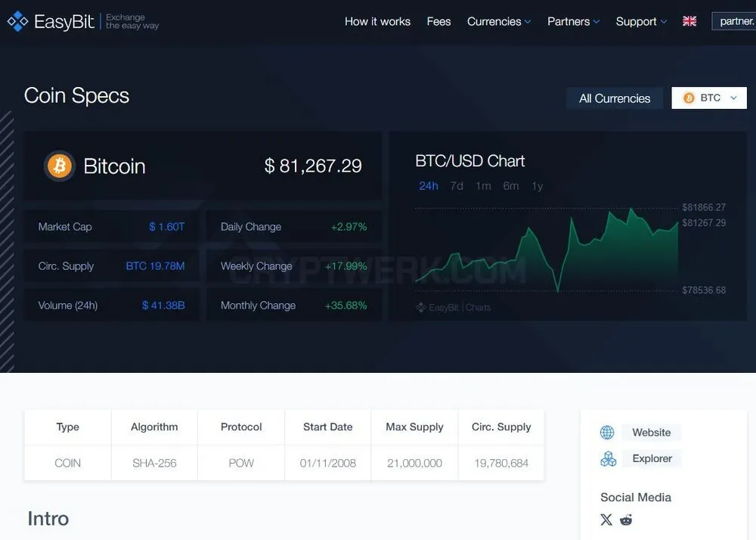This screenshot has height=540, width=756.
Task: Click the POW protocol cell
Action: [241, 463]
